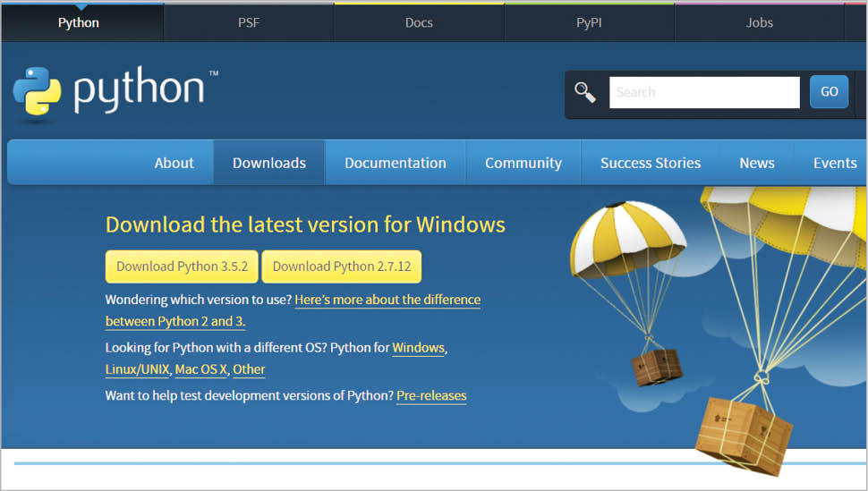Focus the Search input field
Screen dimensions: 868x491
pos(704,92)
